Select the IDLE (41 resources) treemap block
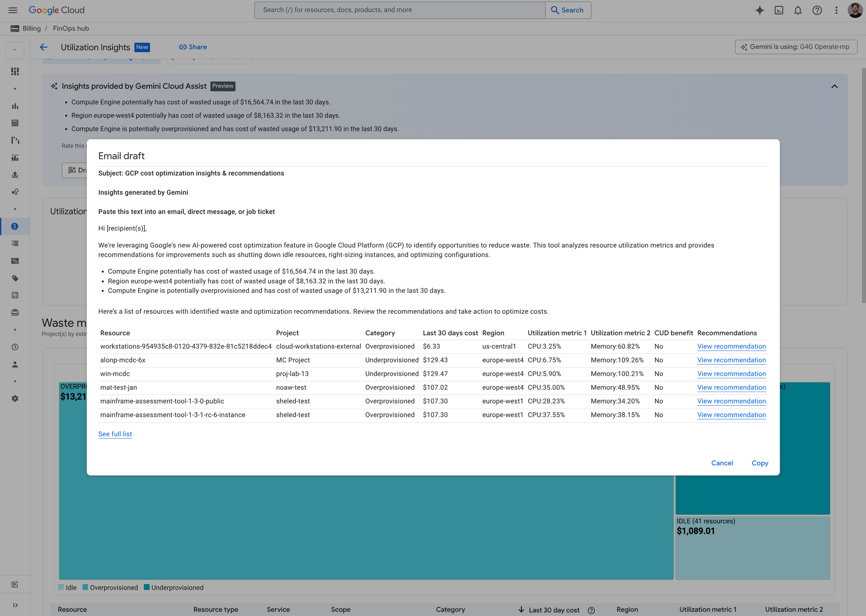This screenshot has width=866, height=616. point(753,548)
